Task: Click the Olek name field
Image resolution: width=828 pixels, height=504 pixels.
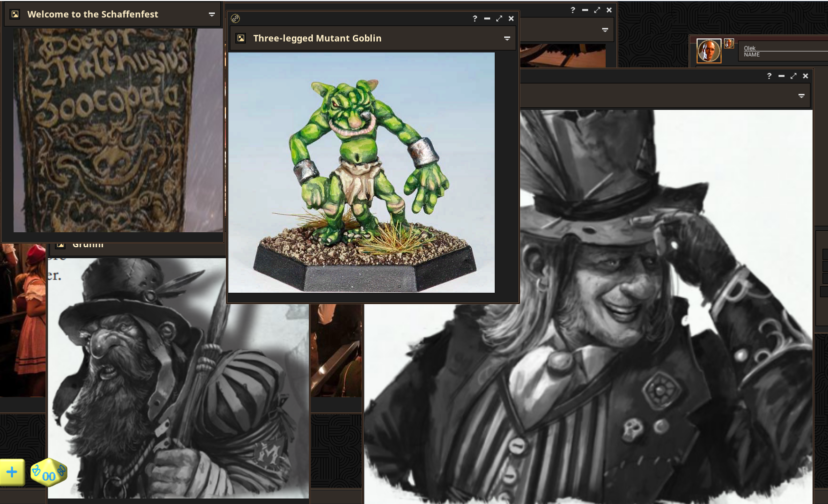Action: (x=785, y=48)
